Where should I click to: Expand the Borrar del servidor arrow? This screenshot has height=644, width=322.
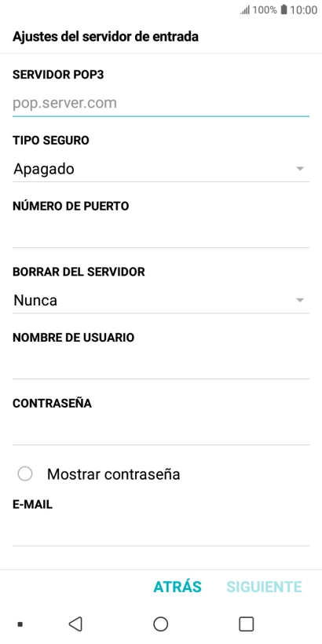coord(300,300)
